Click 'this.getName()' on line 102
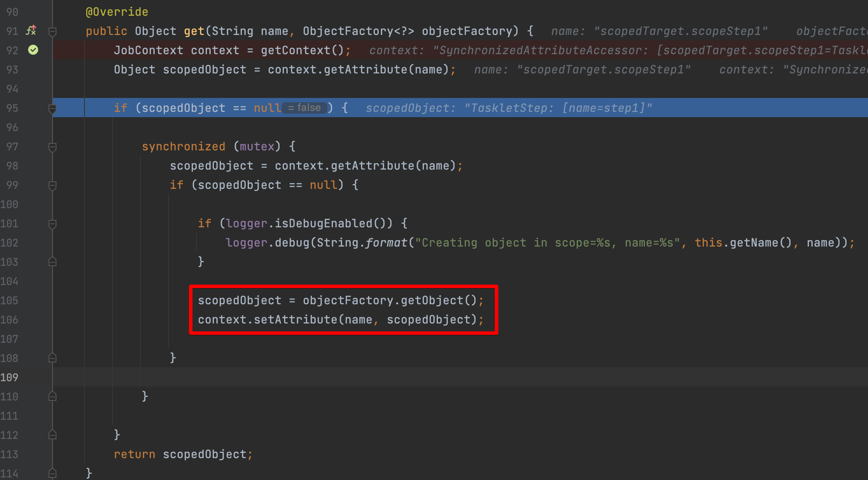This screenshot has height=480, width=868. click(743, 243)
